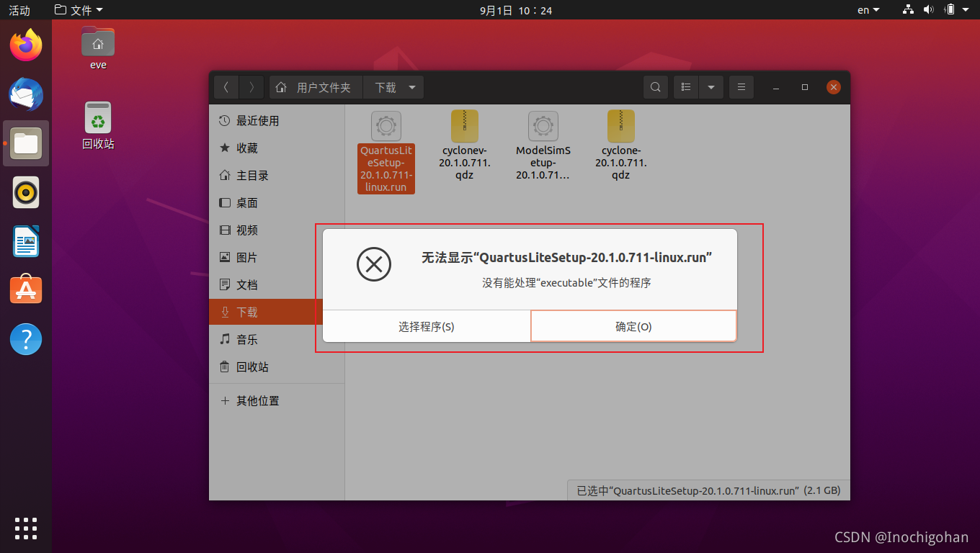The image size is (980, 553).
Task: Search files with the magnifier icon
Action: click(655, 87)
